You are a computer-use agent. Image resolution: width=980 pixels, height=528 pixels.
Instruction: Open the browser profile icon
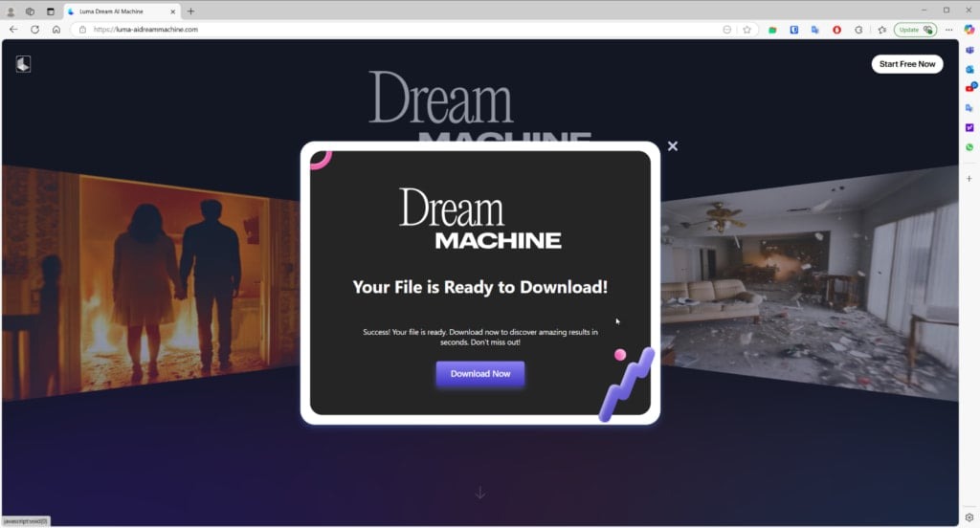(11, 11)
